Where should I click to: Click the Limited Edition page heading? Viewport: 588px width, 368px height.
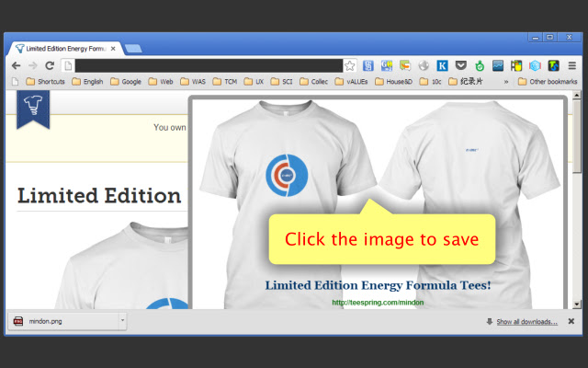pos(99,196)
